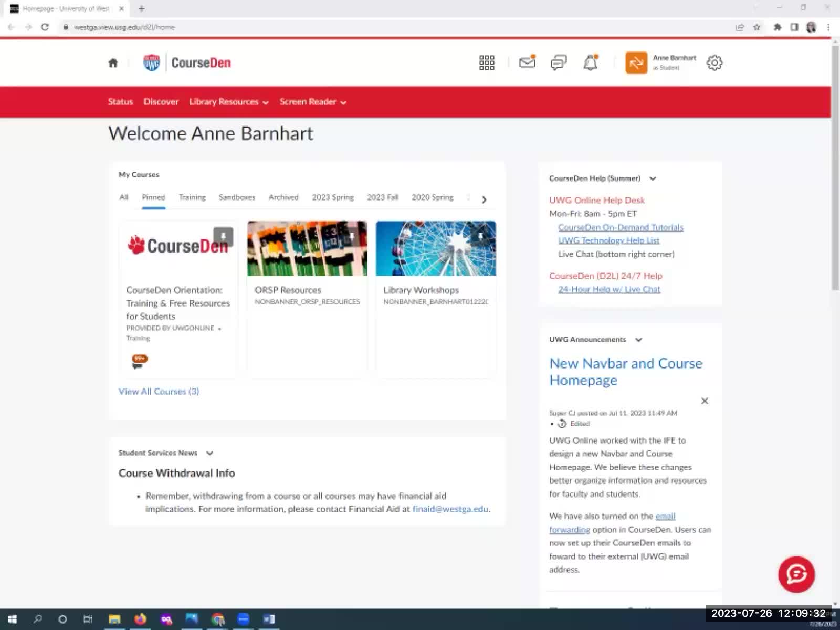
Task: Collapse the CourseDen Help (Summer) widget
Action: (653, 178)
